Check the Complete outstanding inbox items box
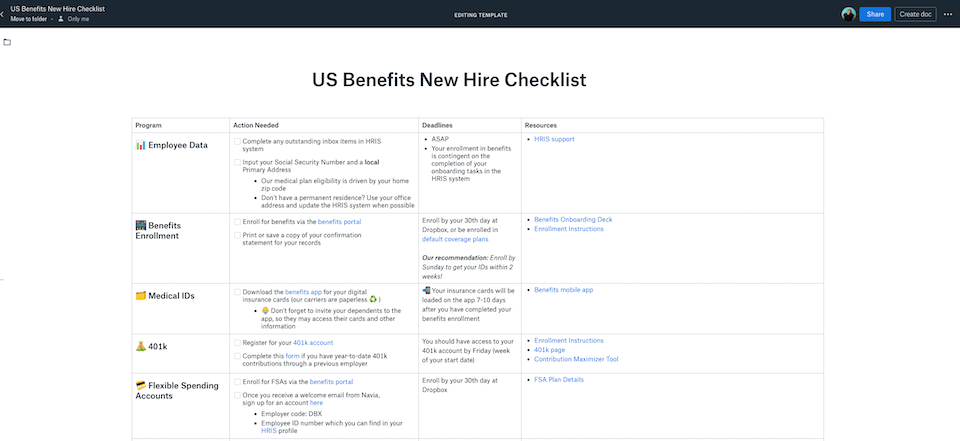Screen dimensions: 960x441 237,142
